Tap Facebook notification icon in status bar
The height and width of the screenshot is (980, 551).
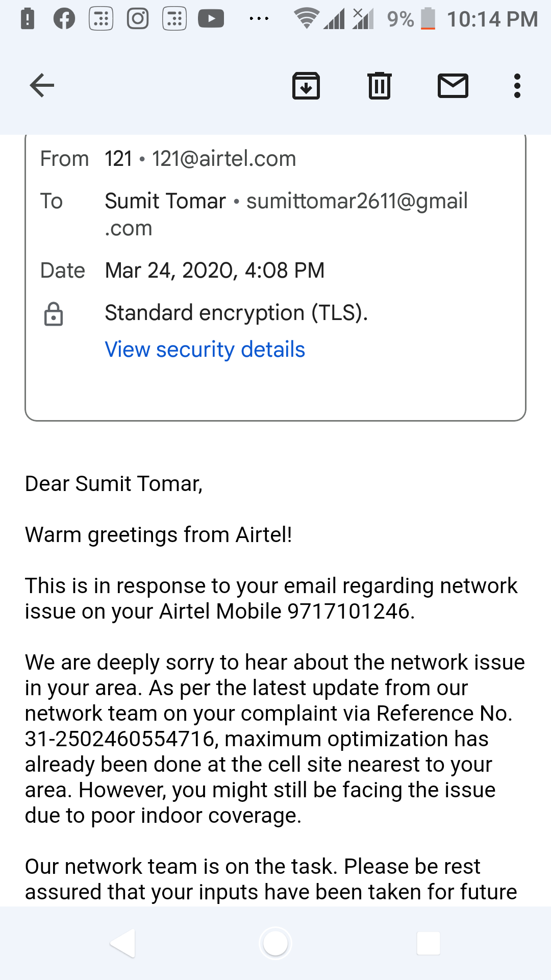click(64, 19)
